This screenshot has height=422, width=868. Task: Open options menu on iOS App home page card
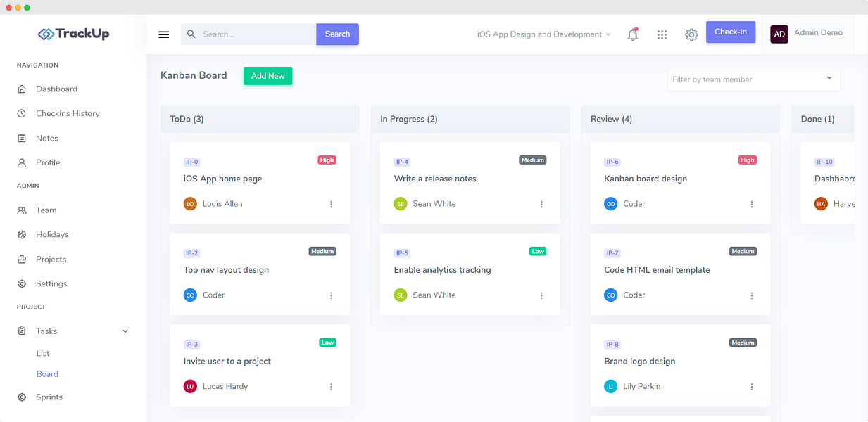point(332,204)
